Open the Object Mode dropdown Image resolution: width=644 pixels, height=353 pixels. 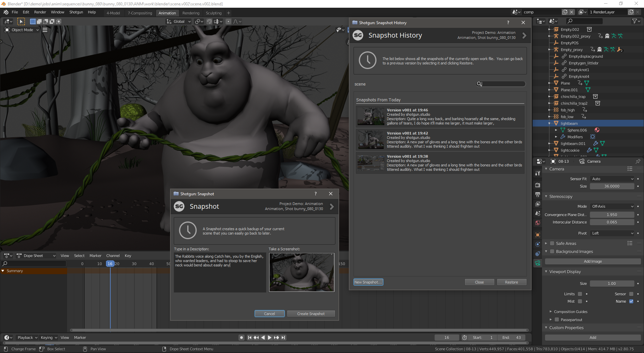tap(22, 30)
